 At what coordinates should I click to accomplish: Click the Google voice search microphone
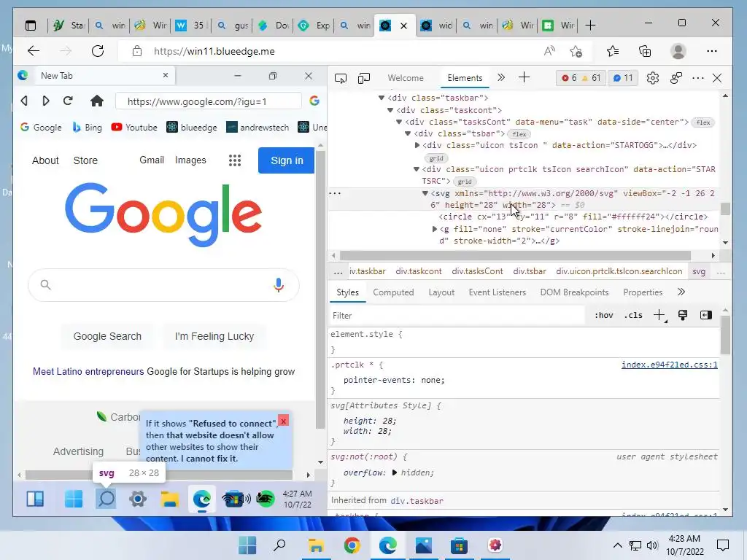point(279,285)
